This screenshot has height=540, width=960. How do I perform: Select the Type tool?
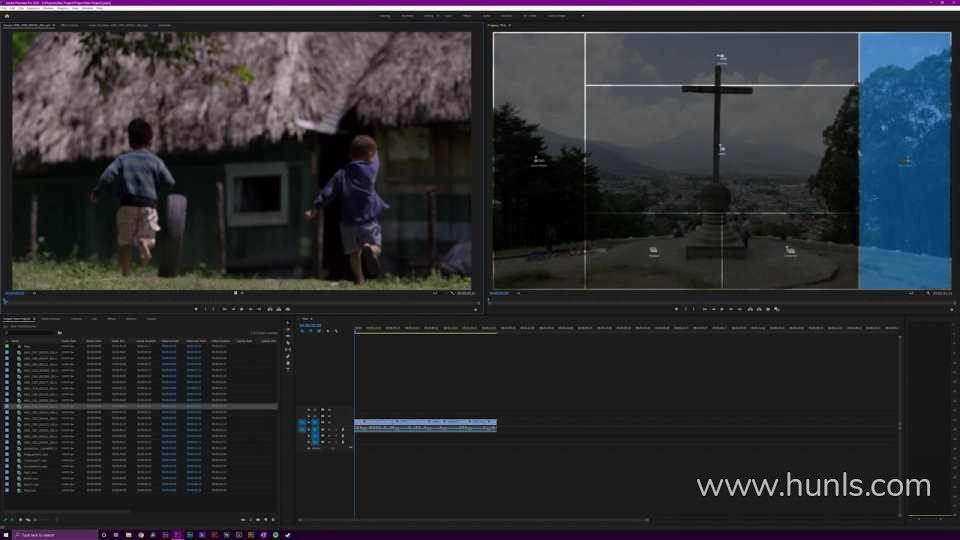(x=288, y=370)
